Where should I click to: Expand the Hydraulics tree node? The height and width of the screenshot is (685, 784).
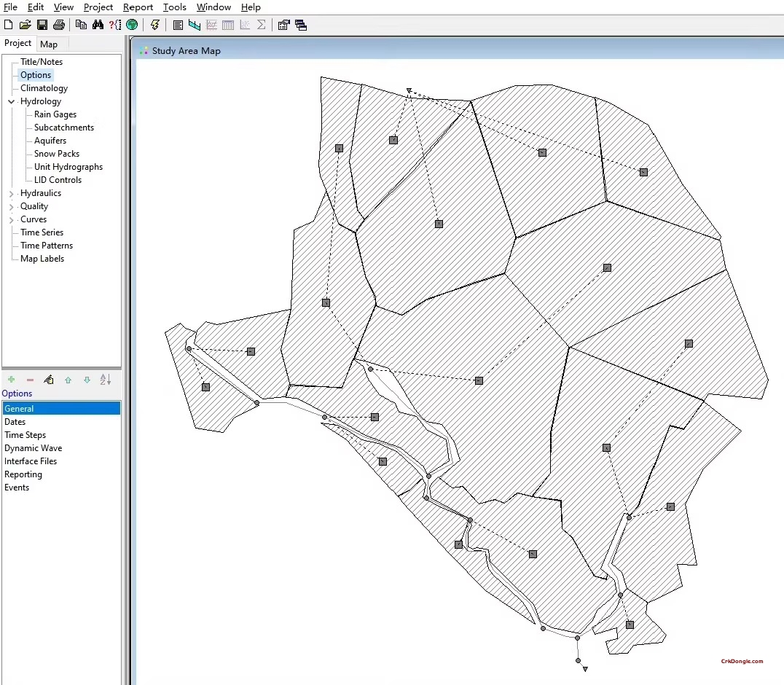(x=12, y=194)
